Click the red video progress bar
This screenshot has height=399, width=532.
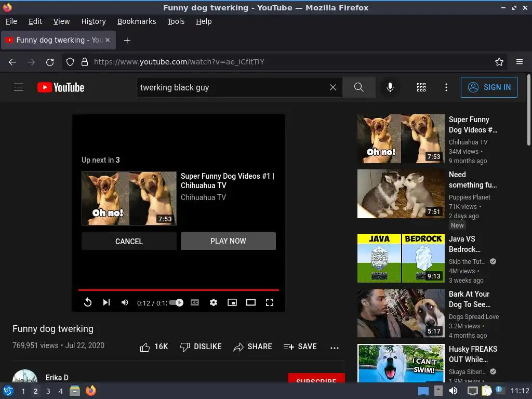(179, 290)
